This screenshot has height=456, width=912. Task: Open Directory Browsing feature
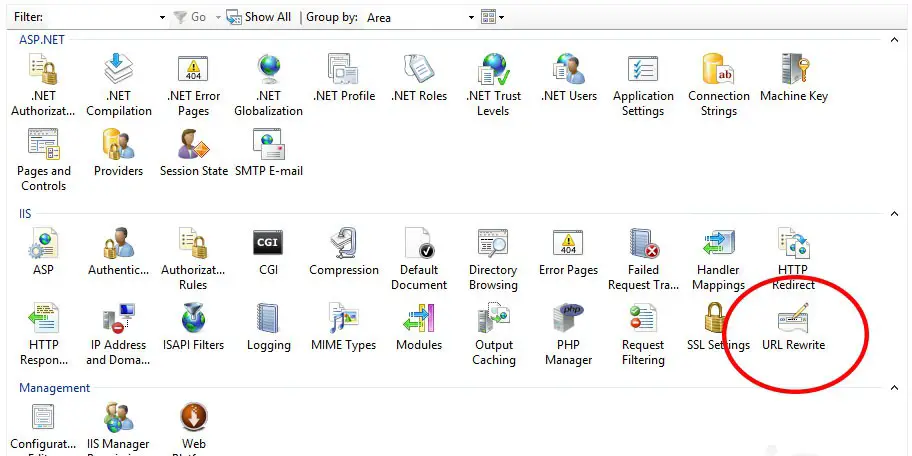(493, 259)
